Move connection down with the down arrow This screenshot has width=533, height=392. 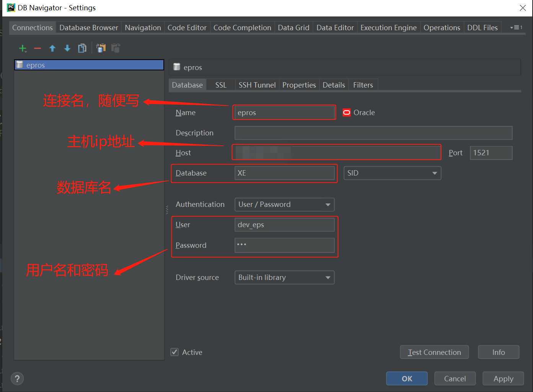pos(67,48)
